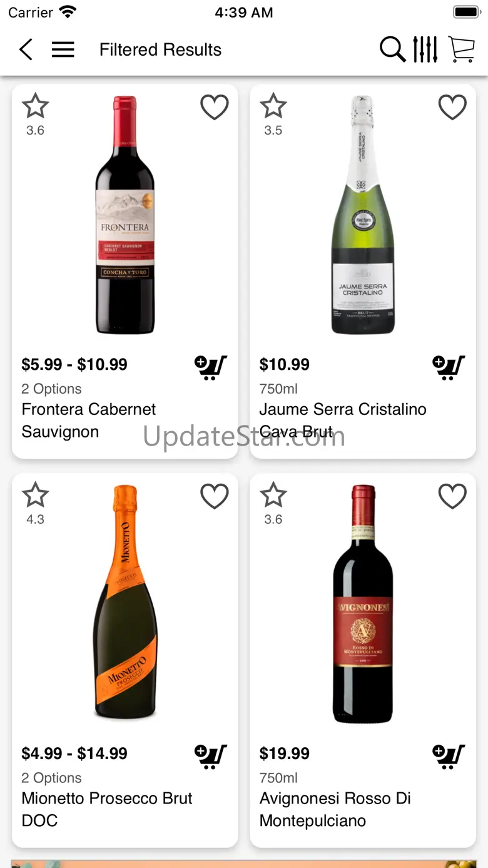Go back using the back arrow

(26, 49)
